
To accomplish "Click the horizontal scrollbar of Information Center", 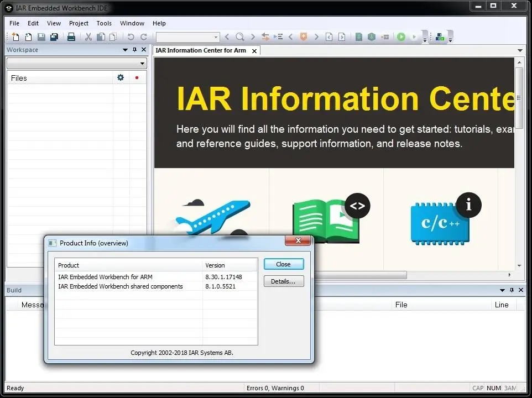I will (361, 275).
